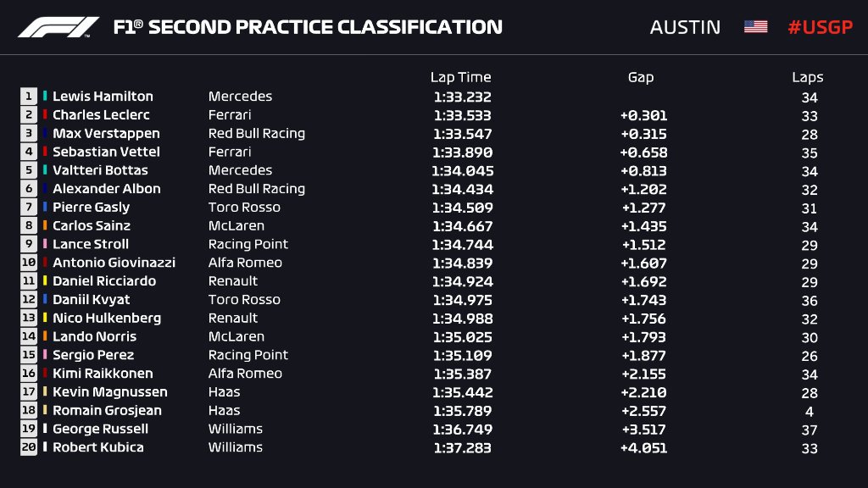Image resolution: width=868 pixels, height=488 pixels.
Task: Click the #USGP hashtag
Action: 819,27
